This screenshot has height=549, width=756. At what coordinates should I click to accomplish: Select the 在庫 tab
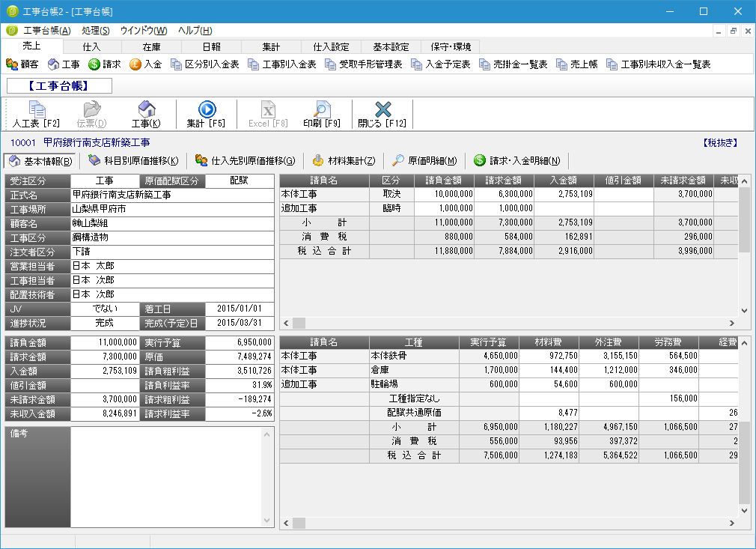coord(151,46)
